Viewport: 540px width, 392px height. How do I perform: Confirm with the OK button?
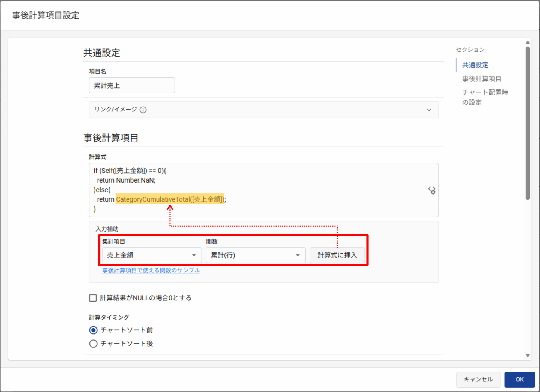click(519, 379)
